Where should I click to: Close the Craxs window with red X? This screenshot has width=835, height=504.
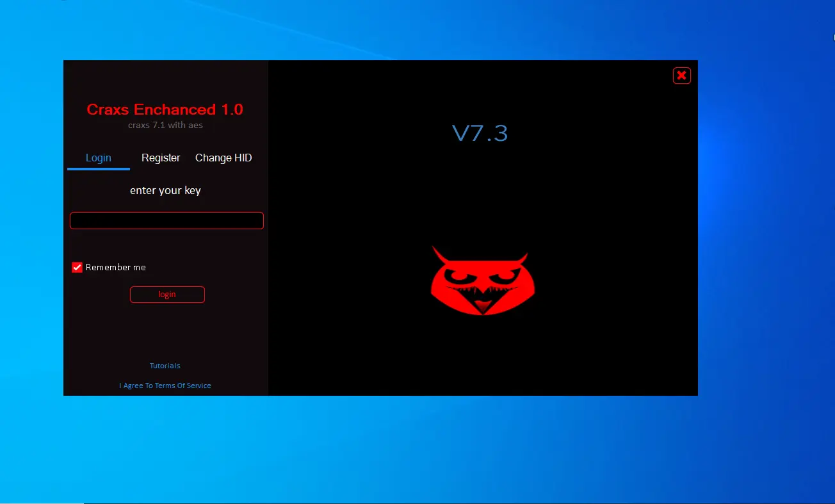(x=682, y=76)
